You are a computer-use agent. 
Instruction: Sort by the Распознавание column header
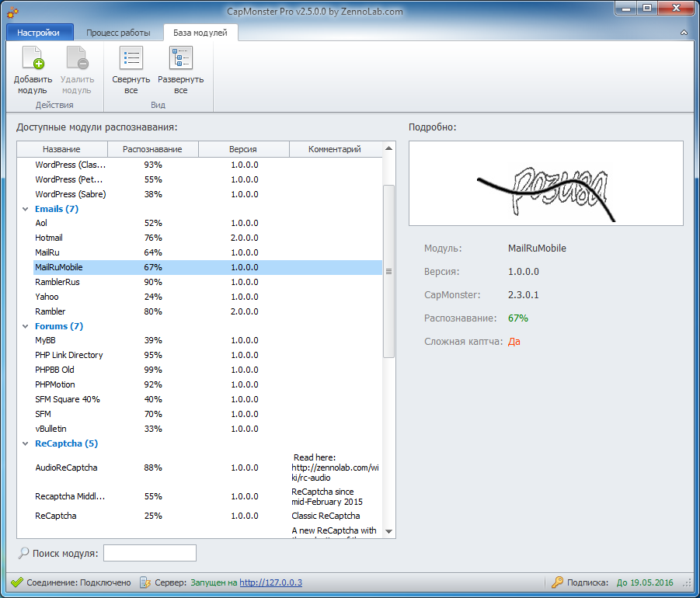pos(153,149)
